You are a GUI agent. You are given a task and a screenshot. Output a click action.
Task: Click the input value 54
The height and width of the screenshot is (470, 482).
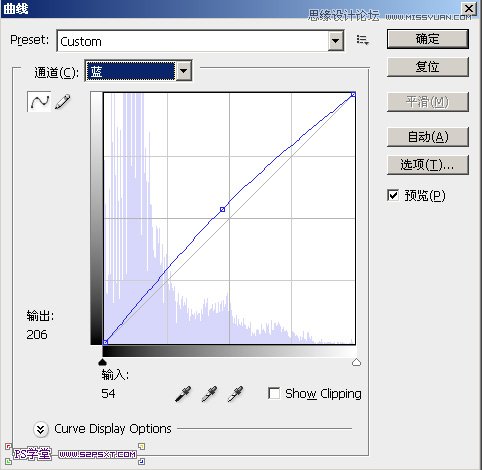tap(108, 394)
